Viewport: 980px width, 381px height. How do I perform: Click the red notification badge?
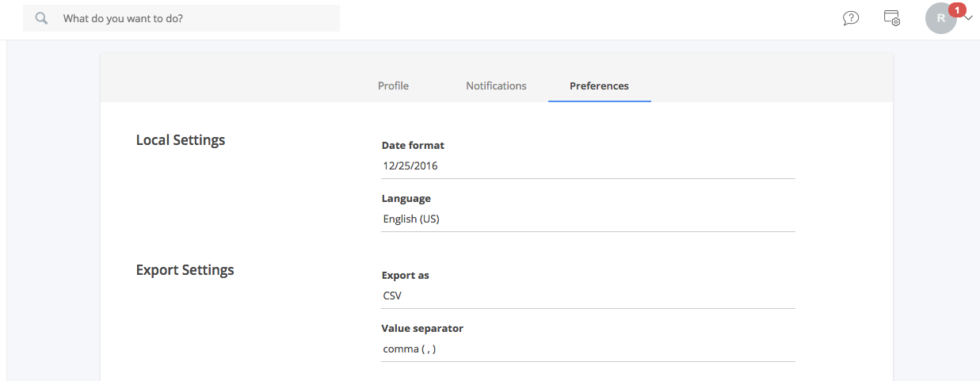pyautogui.click(x=958, y=10)
